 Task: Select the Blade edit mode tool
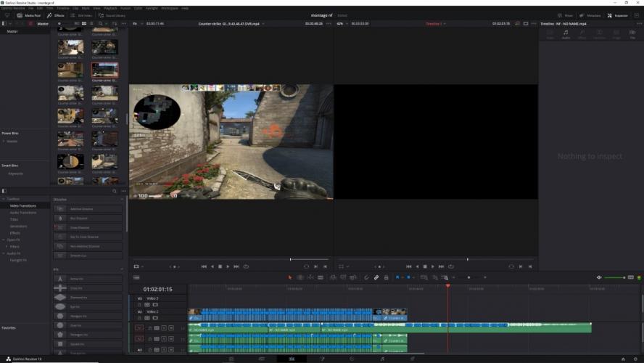click(x=320, y=277)
